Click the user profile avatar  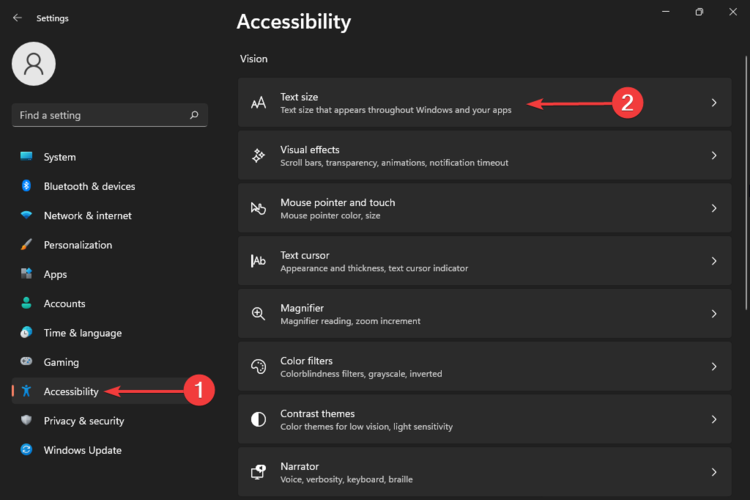(33, 64)
